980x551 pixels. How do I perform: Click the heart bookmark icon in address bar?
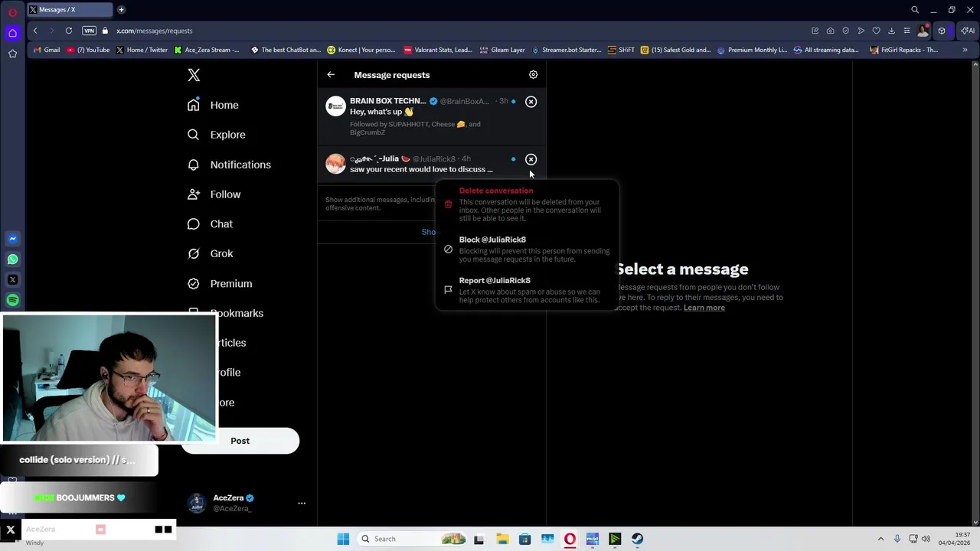click(876, 31)
